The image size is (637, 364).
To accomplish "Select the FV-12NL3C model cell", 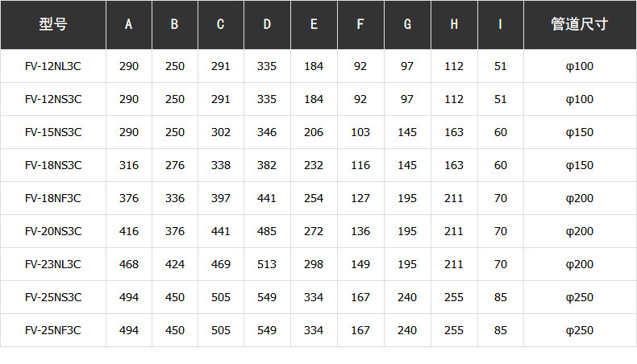I will [x=53, y=66].
